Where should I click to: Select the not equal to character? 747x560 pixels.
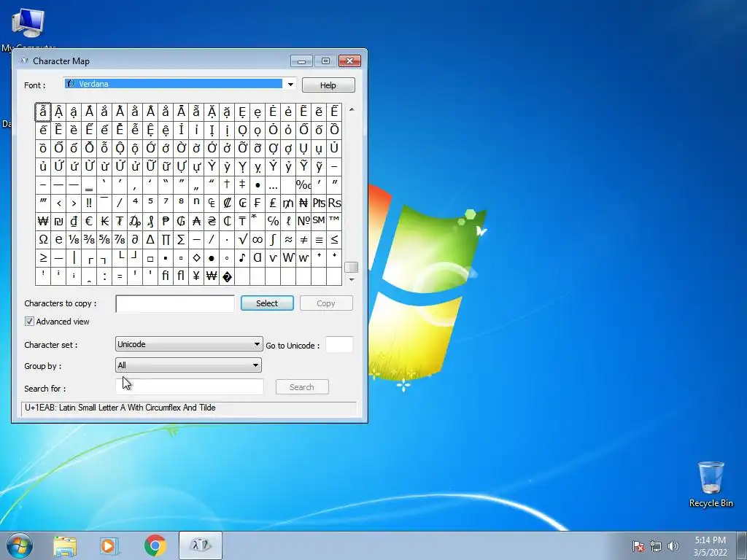tap(304, 239)
